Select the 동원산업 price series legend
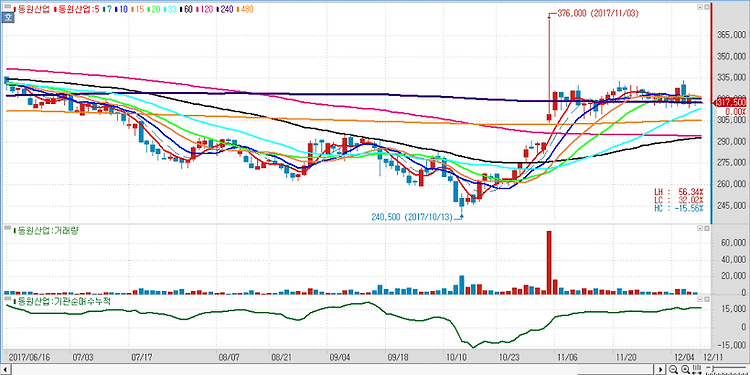 point(32,9)
